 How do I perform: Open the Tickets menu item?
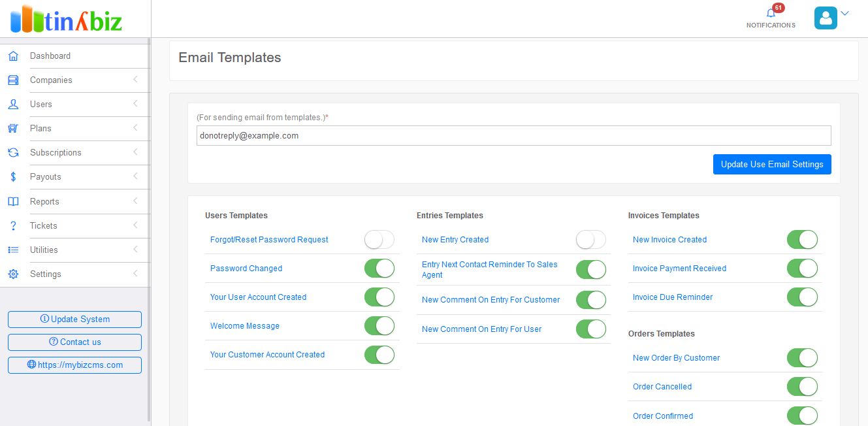[x=44, y=226]
